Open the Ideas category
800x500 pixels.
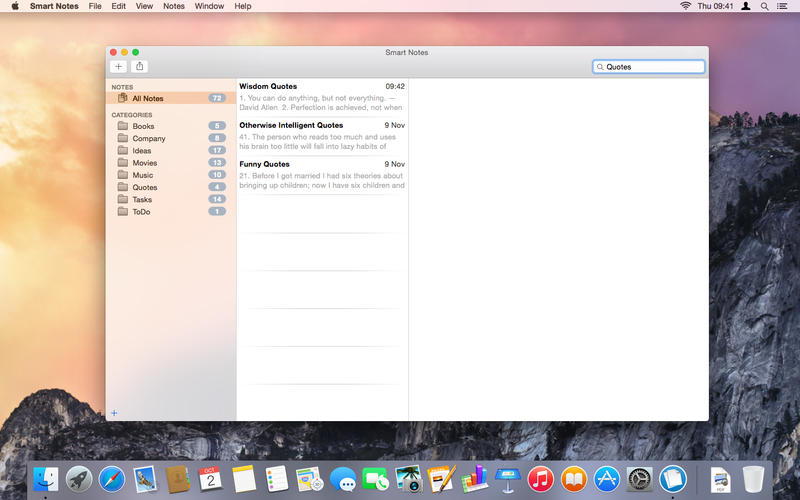[x=142, y=150]
